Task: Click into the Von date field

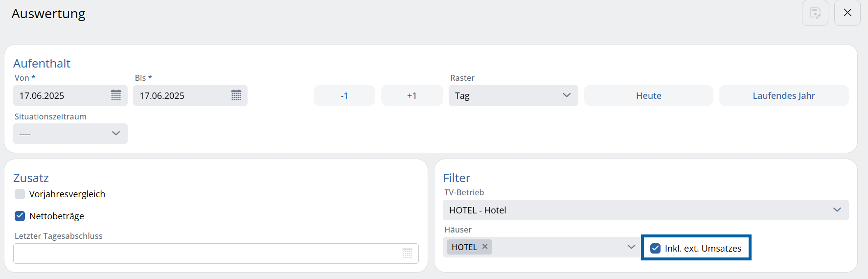Action: point(59,95)
